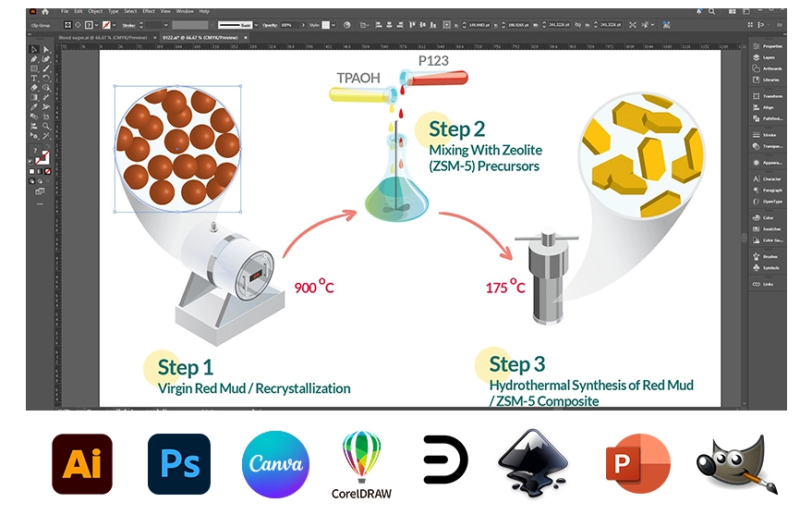Open the Arrange Documents icon
The image size is (812, 515).
pyautogui.click(x=733, y=11)
